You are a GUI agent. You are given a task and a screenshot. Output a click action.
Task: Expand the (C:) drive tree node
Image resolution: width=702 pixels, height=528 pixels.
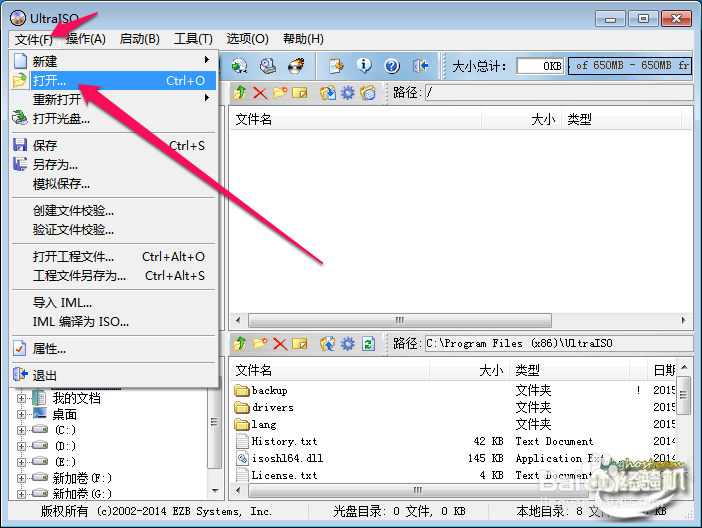click(x=22, y=430)
